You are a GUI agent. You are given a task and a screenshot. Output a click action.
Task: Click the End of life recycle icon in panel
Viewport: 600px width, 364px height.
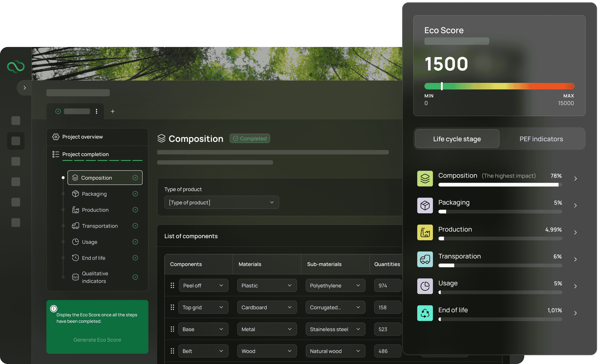425,313
